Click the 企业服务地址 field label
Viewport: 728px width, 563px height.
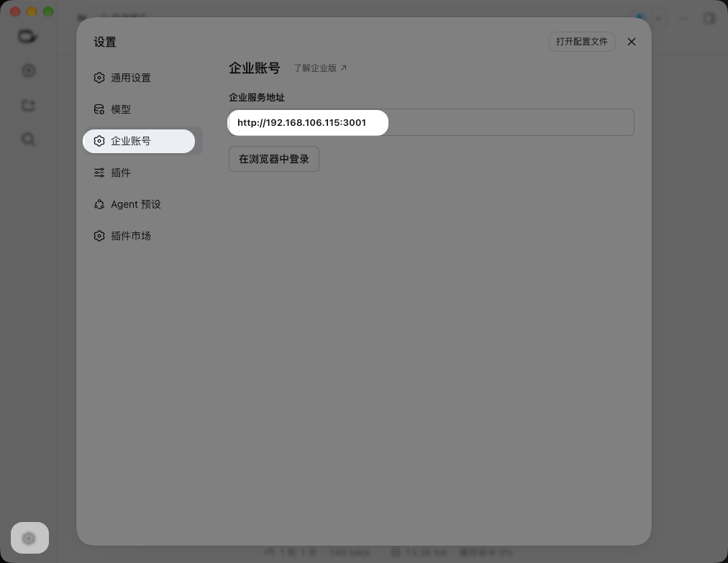pos(257,98)
